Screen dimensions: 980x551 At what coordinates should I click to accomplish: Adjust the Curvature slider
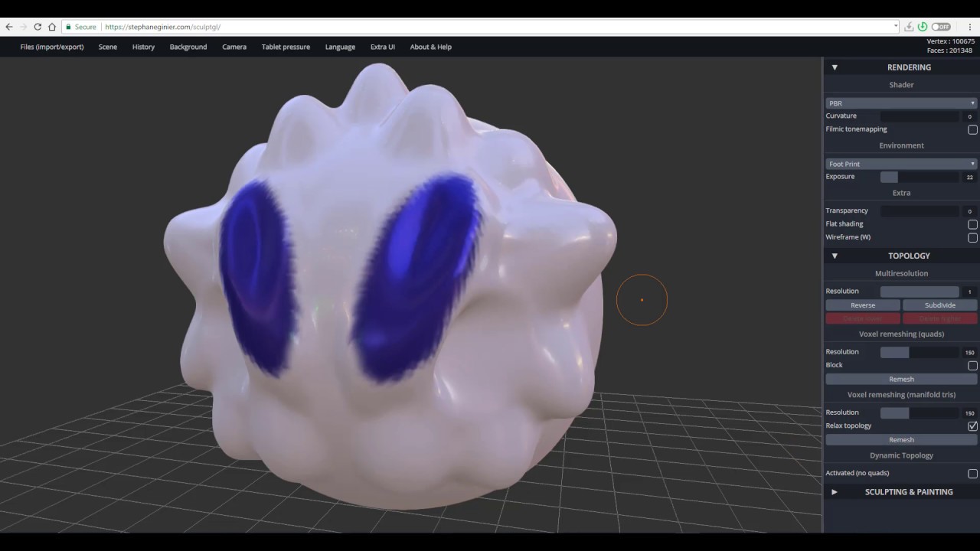(920, 116)
